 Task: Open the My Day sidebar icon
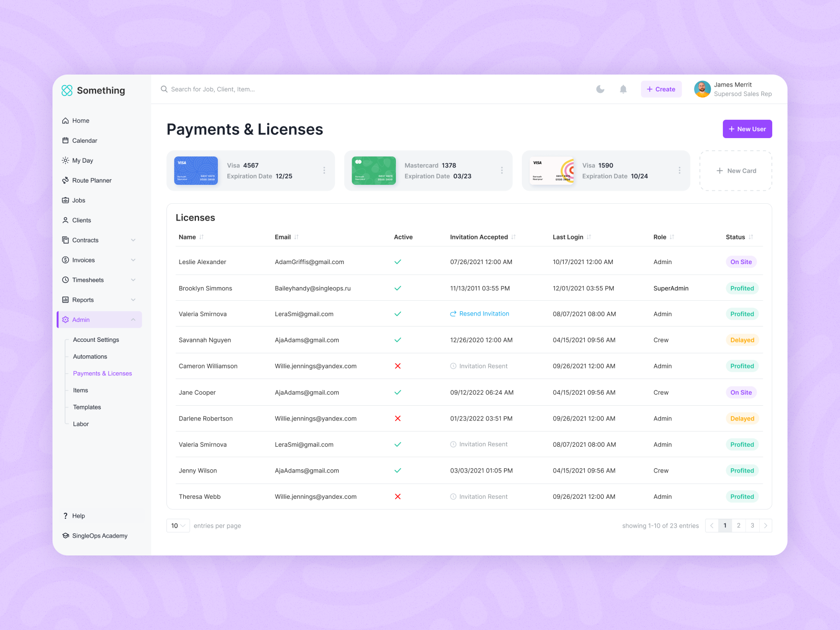pos(65,160)
